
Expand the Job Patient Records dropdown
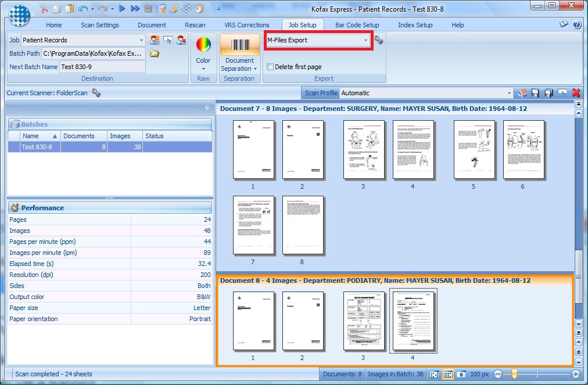[141, 40]
